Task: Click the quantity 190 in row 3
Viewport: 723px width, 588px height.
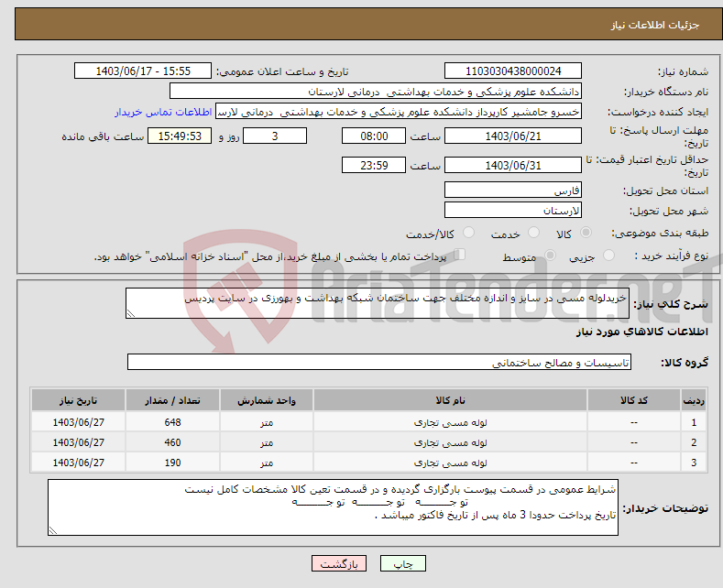Action: pos(172,463)
